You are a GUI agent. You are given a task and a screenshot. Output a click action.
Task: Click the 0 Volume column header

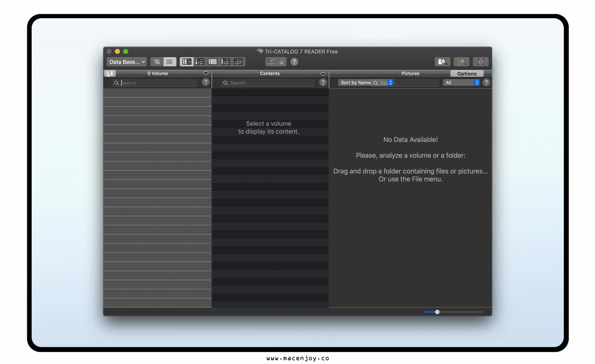(x=158, y=73)
